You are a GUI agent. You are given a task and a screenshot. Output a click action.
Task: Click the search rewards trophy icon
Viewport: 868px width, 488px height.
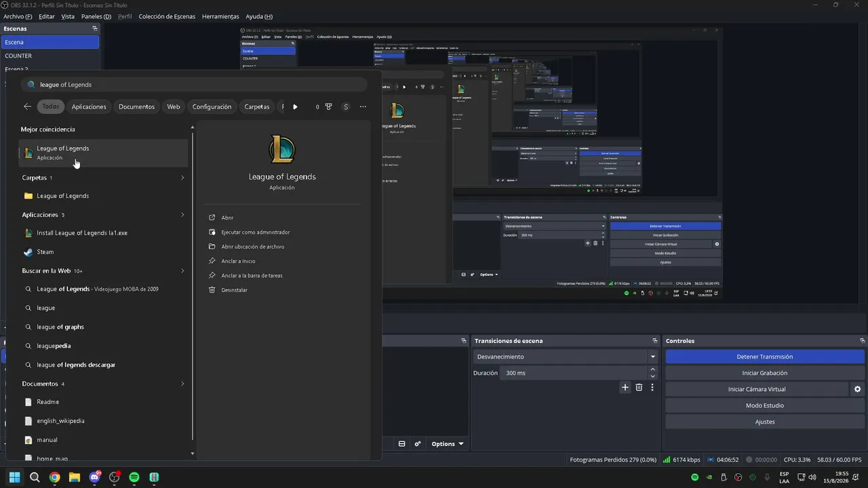[x=329, y=106]
